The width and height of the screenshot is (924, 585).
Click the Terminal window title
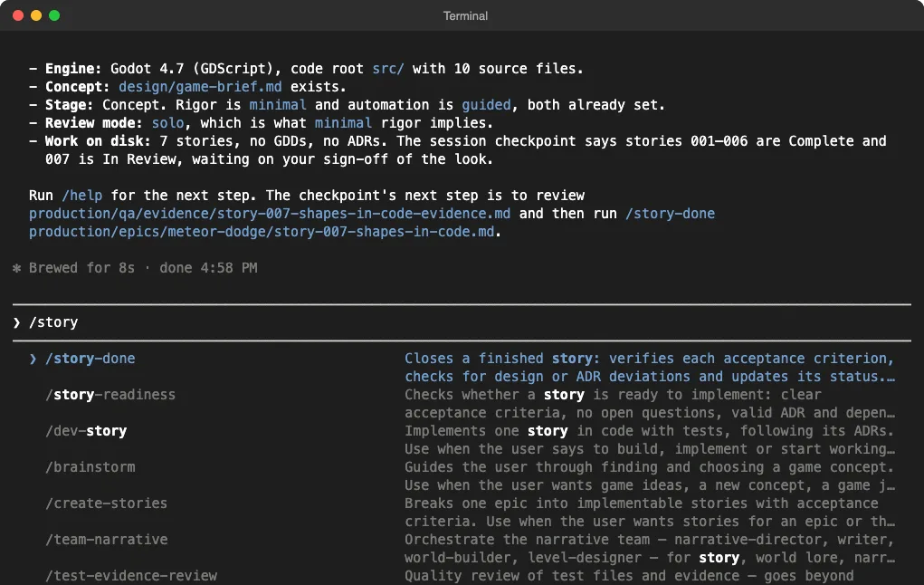[x=465, y=16]
